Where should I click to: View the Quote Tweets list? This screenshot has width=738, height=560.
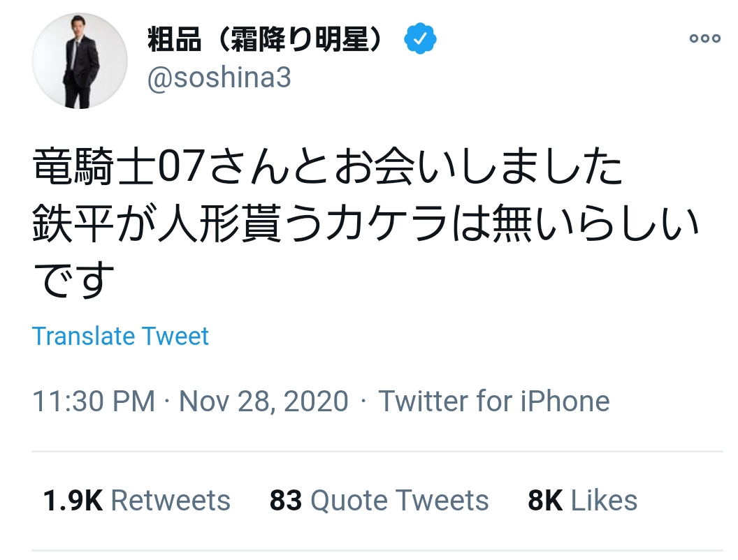point(399,501)
